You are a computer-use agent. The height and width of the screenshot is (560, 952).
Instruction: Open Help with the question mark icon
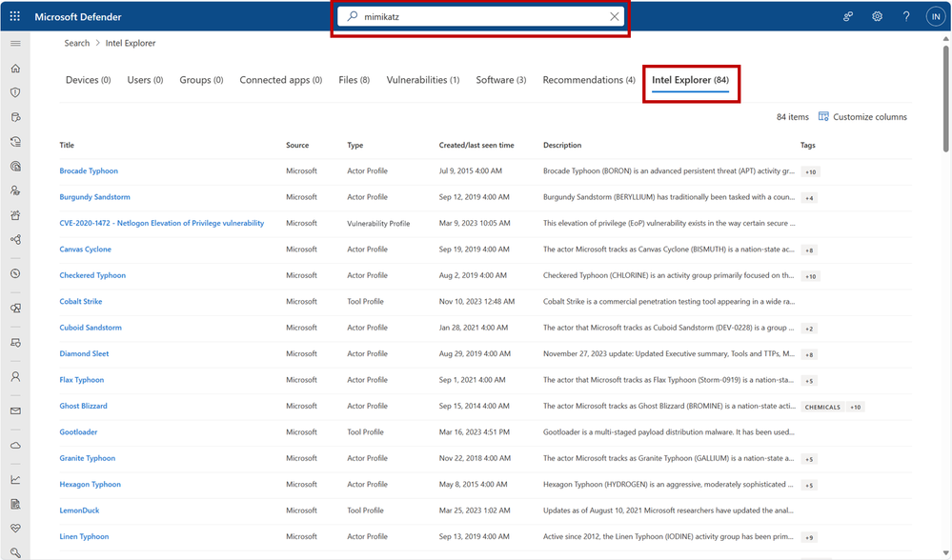pyautogui.click(x=906, y=16)
